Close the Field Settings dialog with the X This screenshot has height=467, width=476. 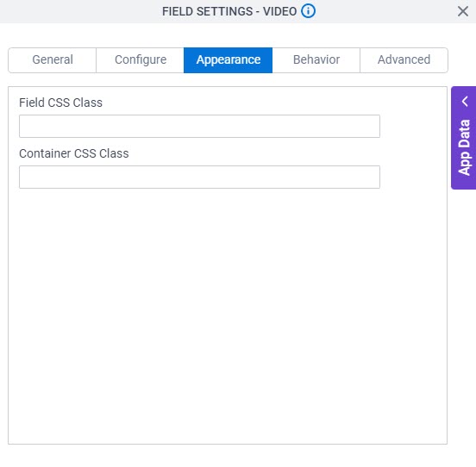pyautogui.click(x=463, y=11)
